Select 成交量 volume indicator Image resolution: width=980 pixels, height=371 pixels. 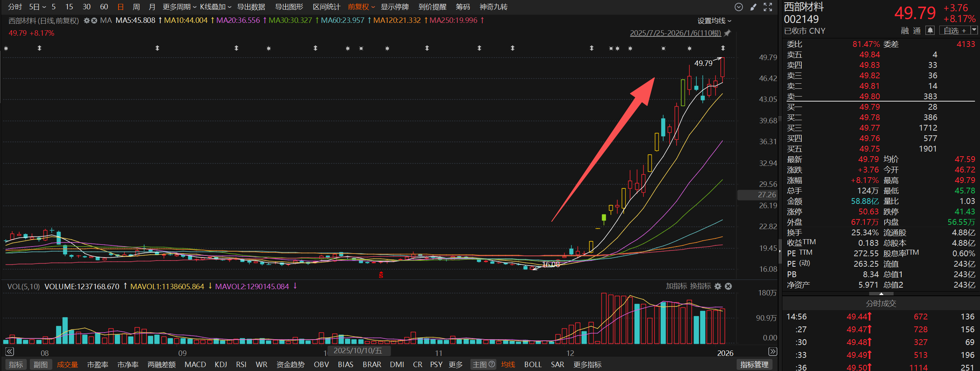(x=67, y=364)
